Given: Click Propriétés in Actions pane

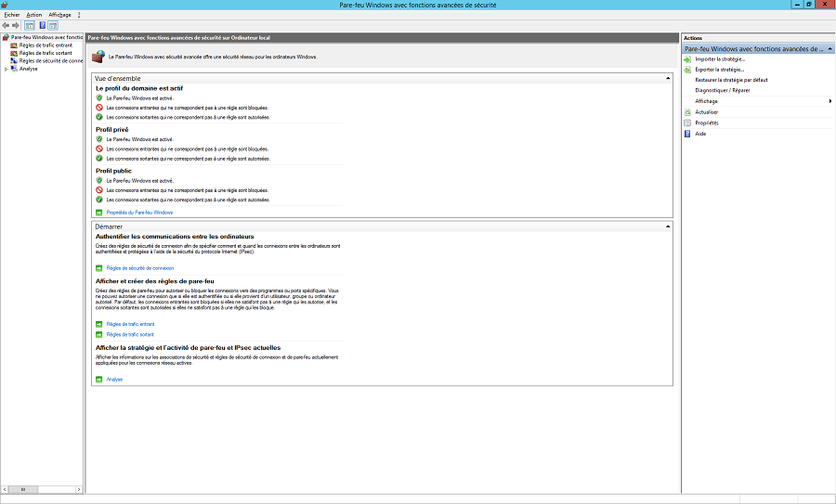Looking at the screenshot, I should [x=707, y=123].
